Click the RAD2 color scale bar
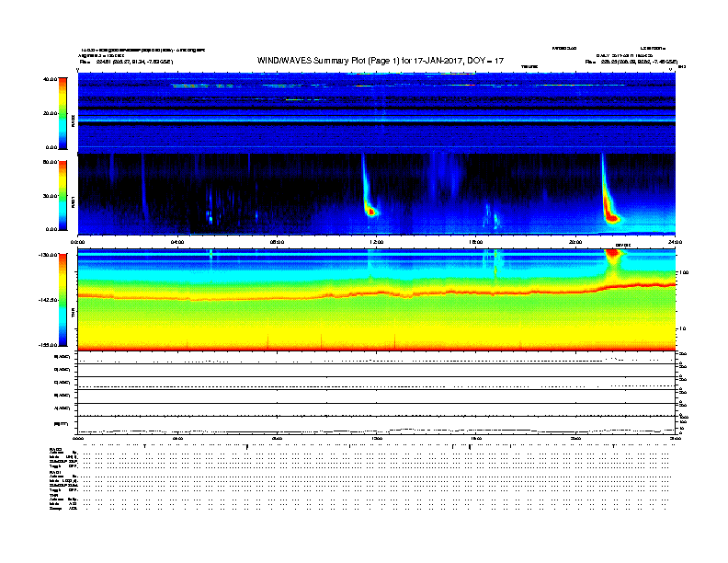This screenshot has height=563, width=728. point(61,113)
